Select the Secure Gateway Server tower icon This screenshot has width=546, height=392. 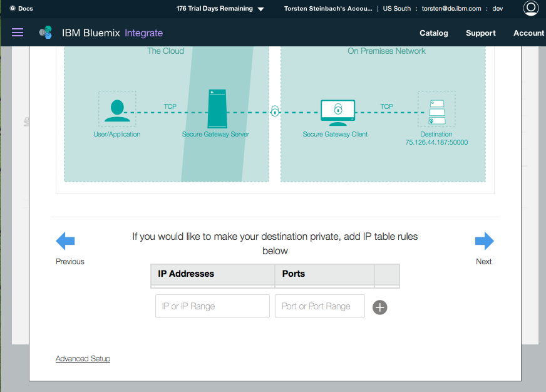click(217, 109)
